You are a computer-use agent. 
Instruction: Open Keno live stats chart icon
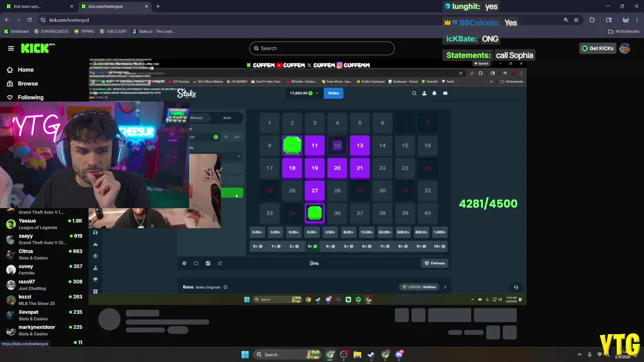208,263
